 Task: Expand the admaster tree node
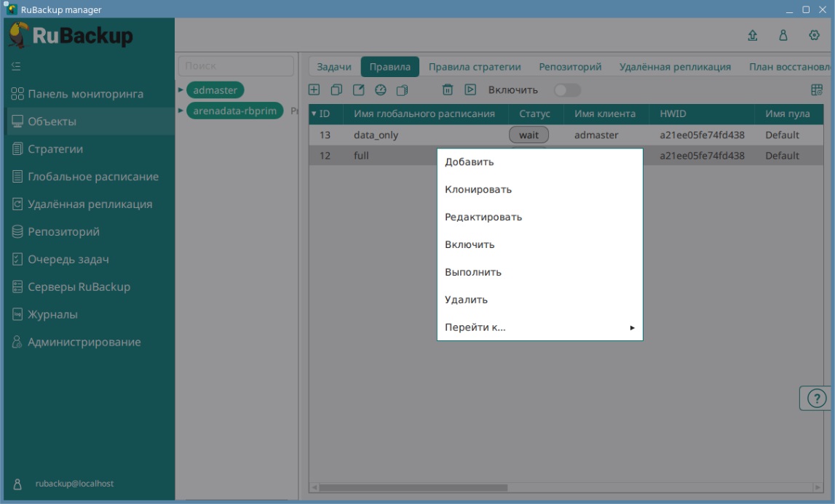point(181,90)
